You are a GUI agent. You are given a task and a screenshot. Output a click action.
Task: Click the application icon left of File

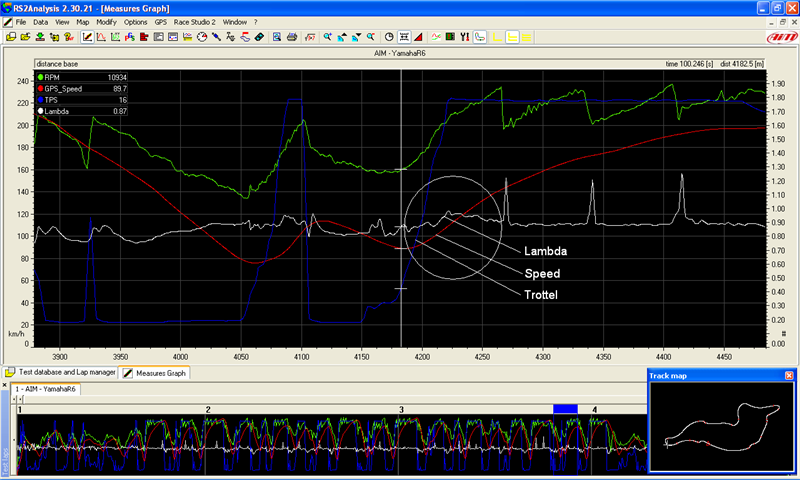[8, 22]
